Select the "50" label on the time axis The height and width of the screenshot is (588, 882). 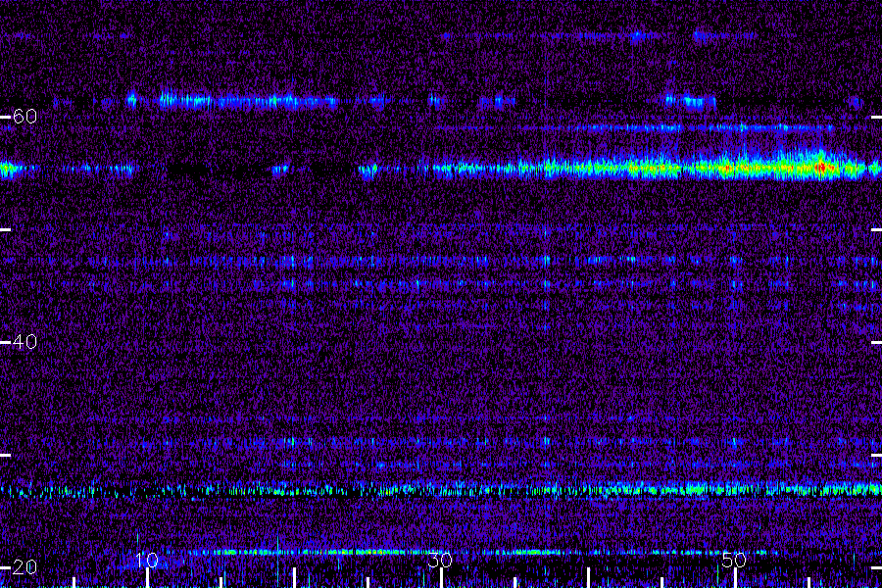[734, 560]
